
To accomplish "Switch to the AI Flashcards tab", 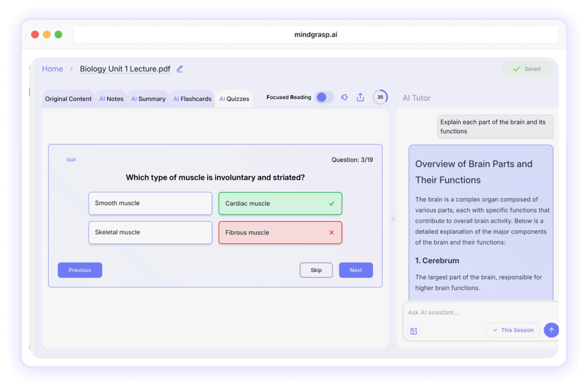I will point(192,99).
